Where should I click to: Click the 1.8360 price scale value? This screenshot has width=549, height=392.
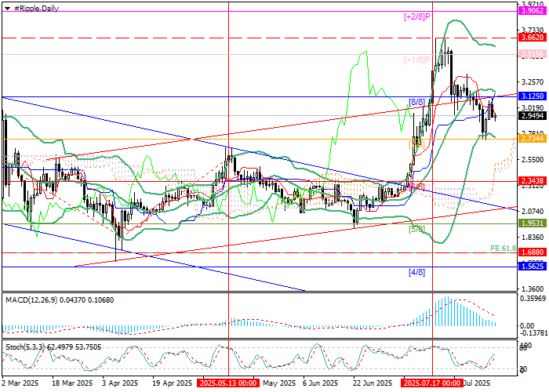pos(533,238)
